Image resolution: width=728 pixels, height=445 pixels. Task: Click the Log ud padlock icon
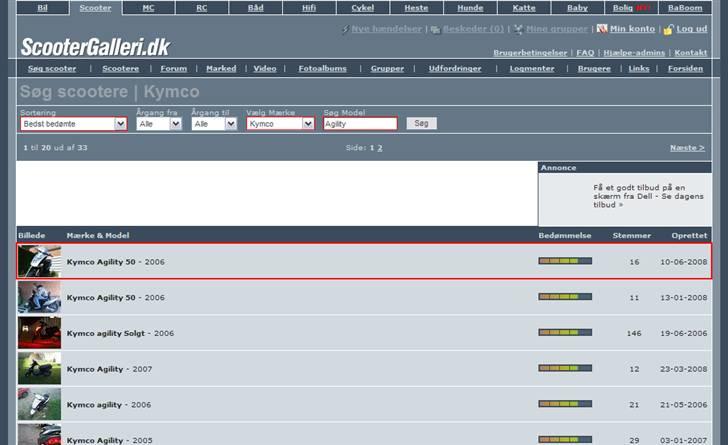tap(668, 29)
